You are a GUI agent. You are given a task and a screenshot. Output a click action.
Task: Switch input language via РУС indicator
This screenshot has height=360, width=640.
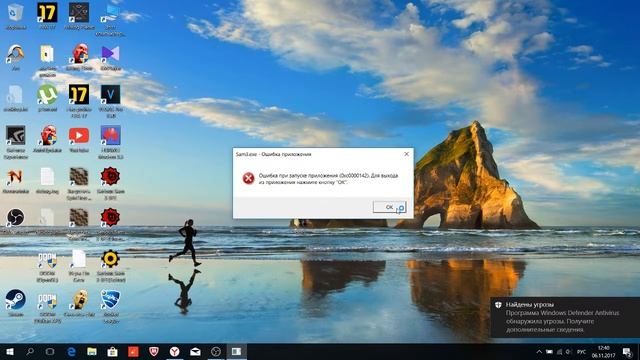pyautogui.click(x=582, y=352)
